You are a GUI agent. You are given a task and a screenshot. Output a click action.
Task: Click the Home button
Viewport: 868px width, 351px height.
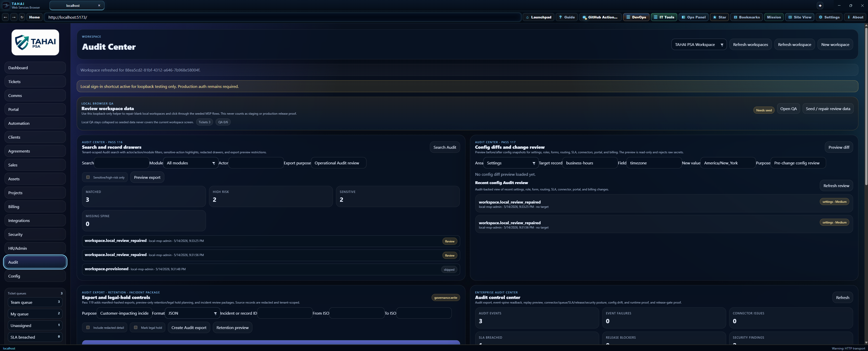34,17
